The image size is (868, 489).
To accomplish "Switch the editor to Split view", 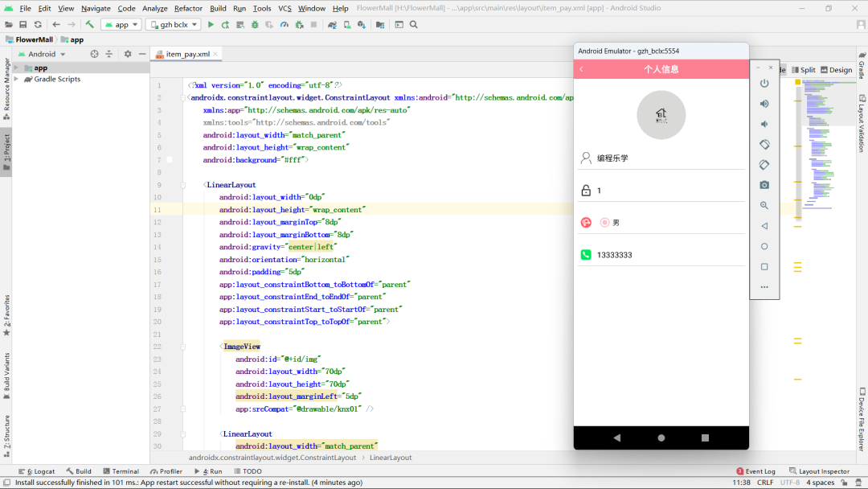I will [x=803, y=70].
